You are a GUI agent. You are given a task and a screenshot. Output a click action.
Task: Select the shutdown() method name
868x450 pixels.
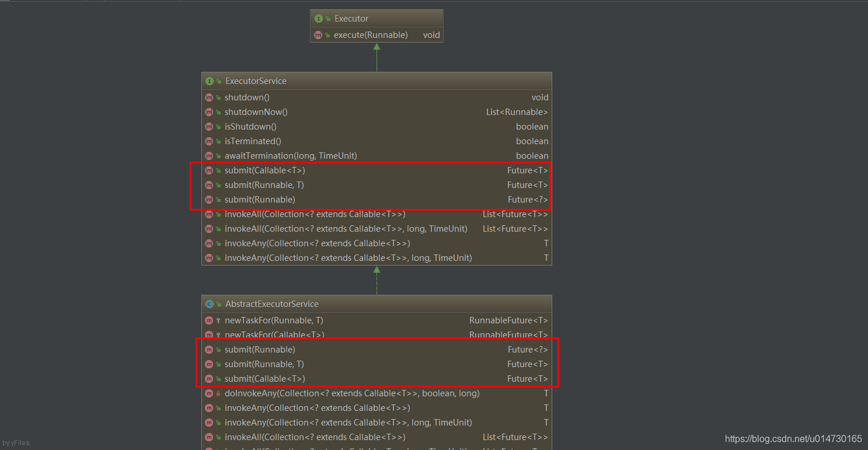click(247, 97)
